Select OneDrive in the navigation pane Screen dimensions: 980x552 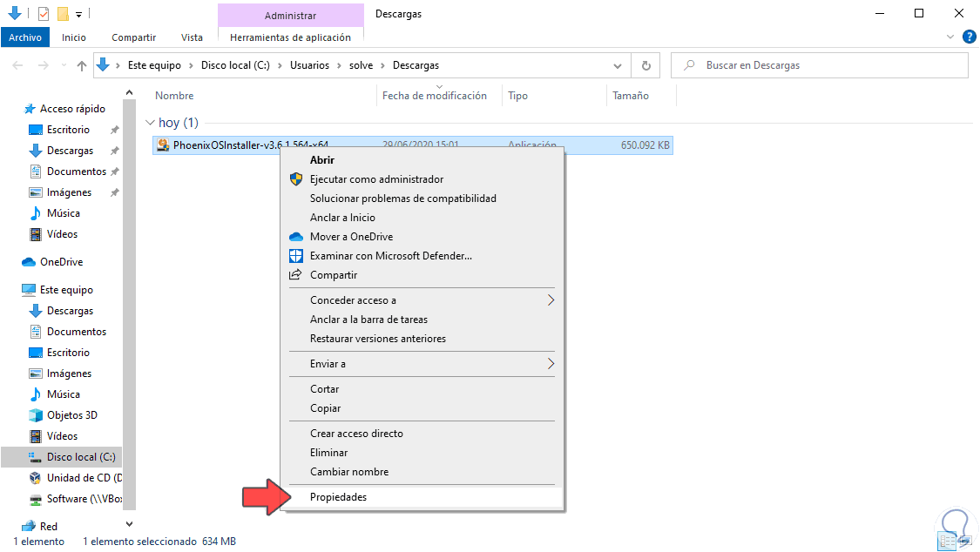point(61,262)
